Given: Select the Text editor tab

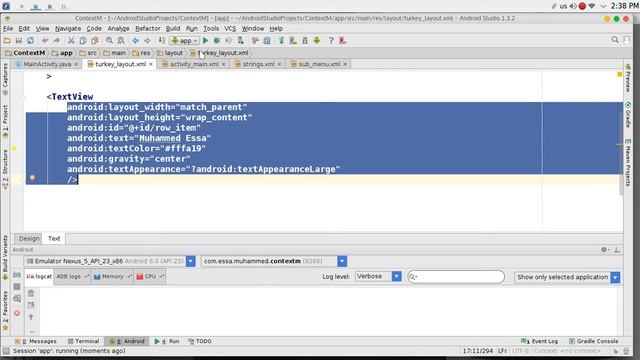Looking at the screenshot, I should coord(54,238).
